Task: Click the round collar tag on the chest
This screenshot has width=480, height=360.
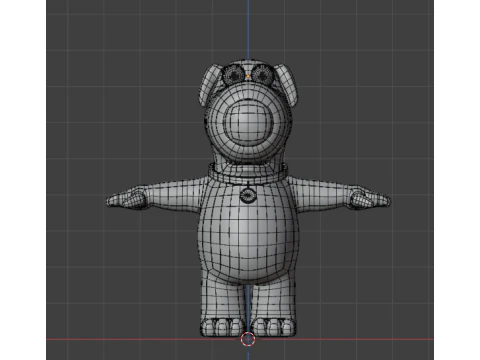Action: click(x=248, y=195)
